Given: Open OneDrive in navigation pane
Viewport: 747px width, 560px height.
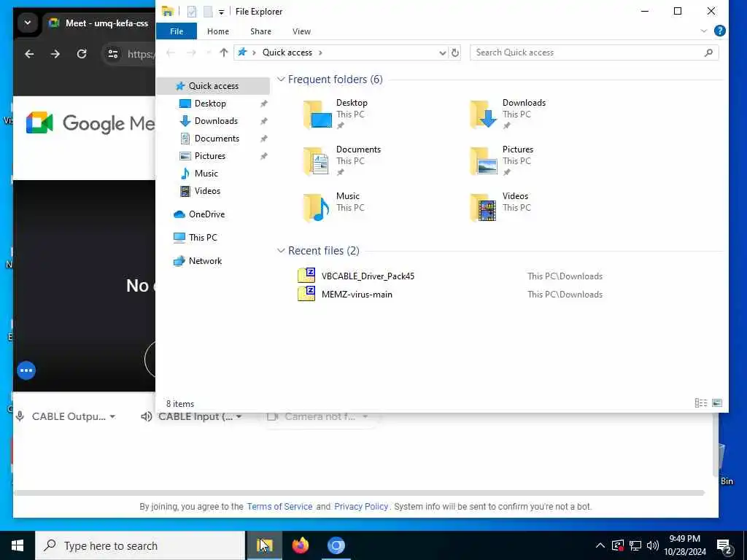Looking at the screenshot, I should [x=206, y=214].
